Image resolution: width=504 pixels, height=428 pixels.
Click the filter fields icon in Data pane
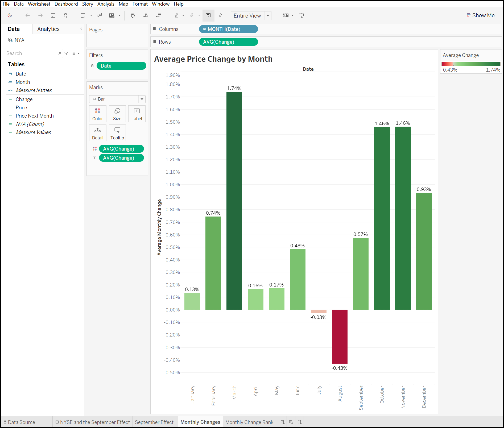pos(66,53)
